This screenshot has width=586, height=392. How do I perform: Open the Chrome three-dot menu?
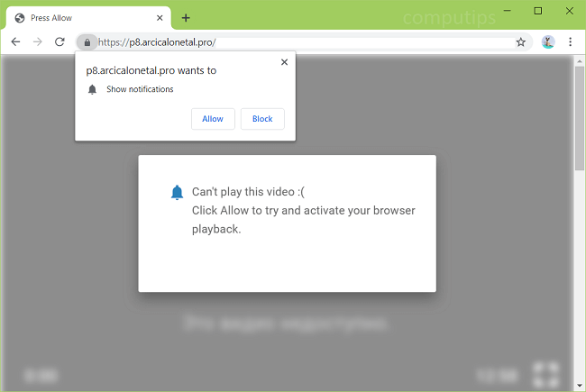point(571,42)
